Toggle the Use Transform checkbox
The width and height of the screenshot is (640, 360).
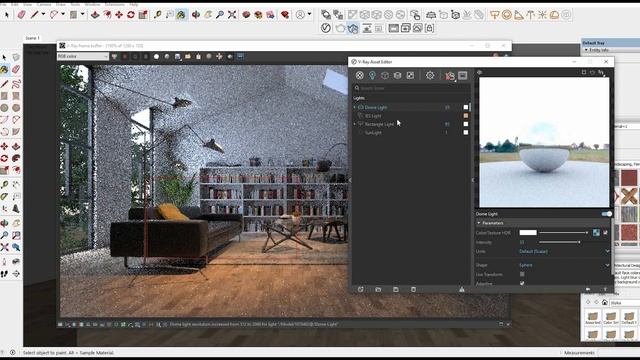[522, 274]
